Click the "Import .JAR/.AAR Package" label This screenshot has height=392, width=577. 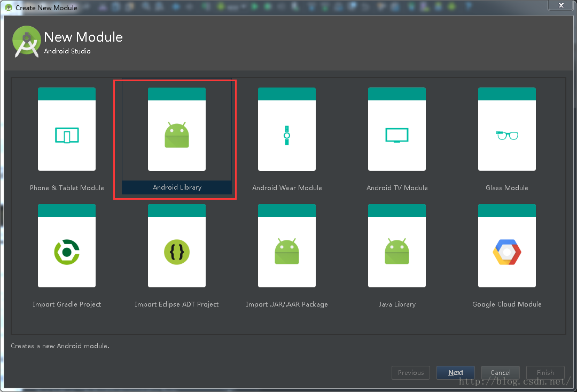(287, 304)
